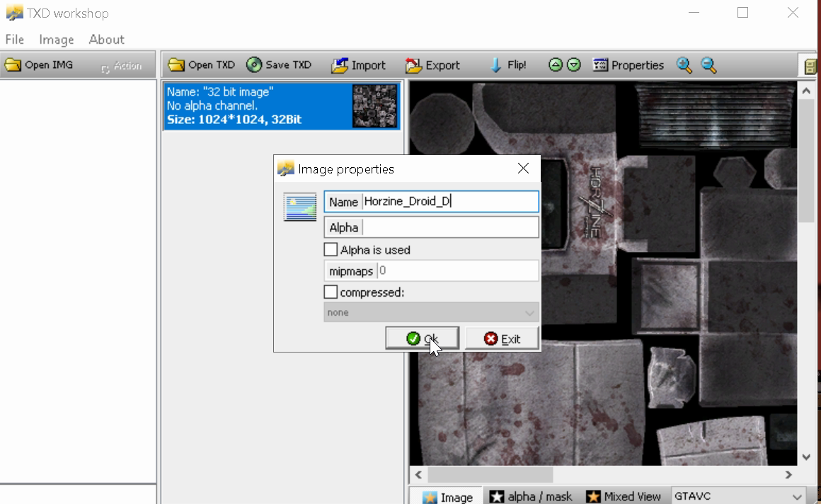Zoom in with magnifier plus icon
The image size is (821, 504).
(x=684, y=65)
